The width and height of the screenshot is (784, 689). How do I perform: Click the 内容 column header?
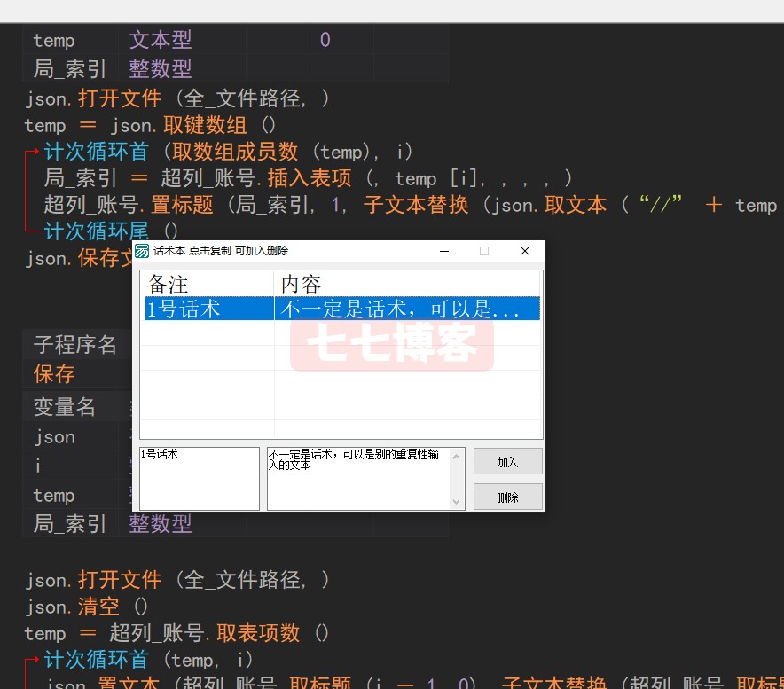click(x=406, y=284)
